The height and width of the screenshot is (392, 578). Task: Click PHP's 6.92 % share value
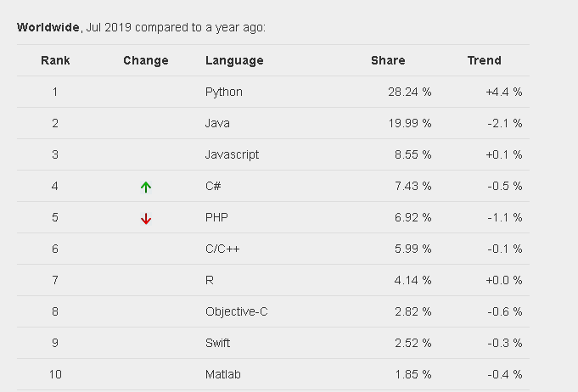(x=413, y=217)
